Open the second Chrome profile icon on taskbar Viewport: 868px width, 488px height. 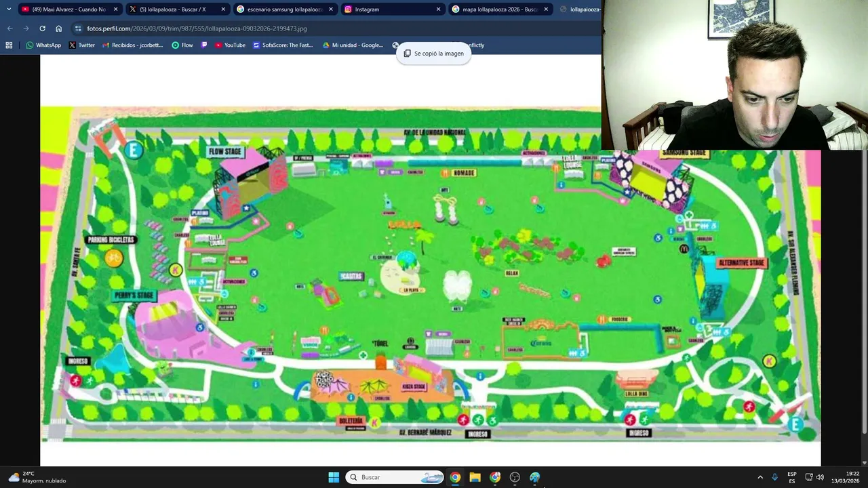495,477
